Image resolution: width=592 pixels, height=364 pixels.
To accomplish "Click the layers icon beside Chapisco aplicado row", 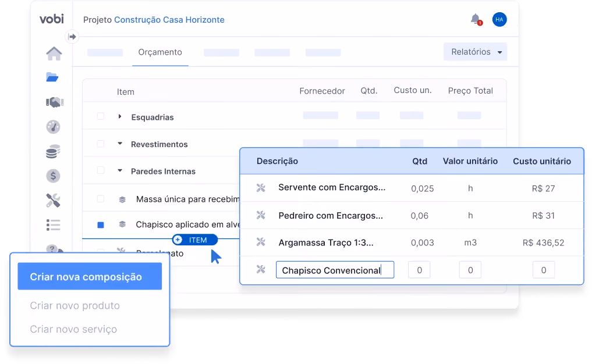I will [122, 224].
